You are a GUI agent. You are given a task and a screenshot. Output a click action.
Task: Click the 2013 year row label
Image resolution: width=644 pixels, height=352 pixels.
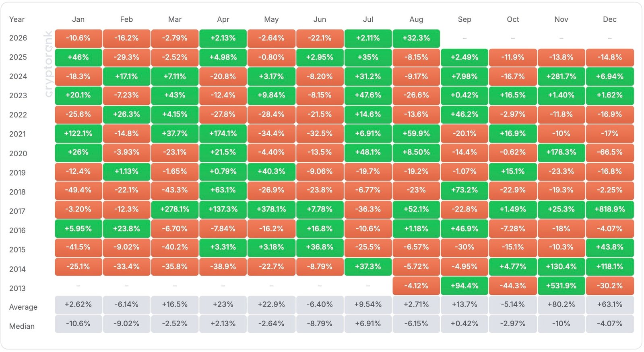[17, 288]
